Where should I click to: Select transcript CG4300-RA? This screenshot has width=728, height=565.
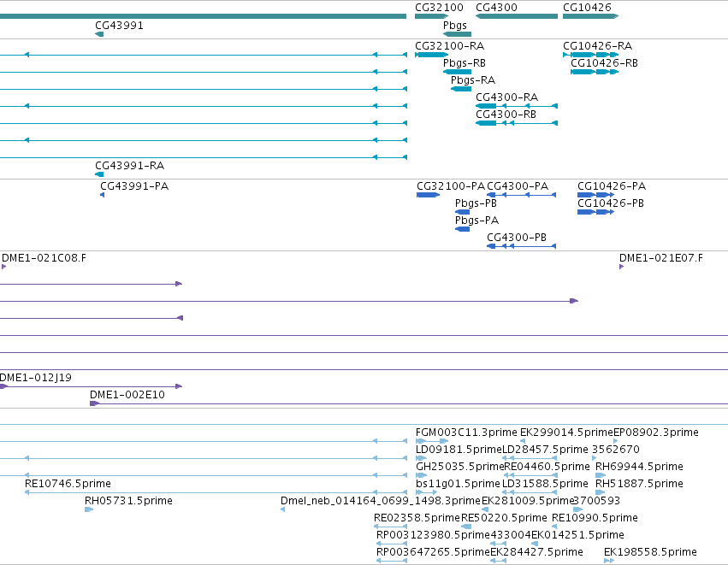[517, 106]
